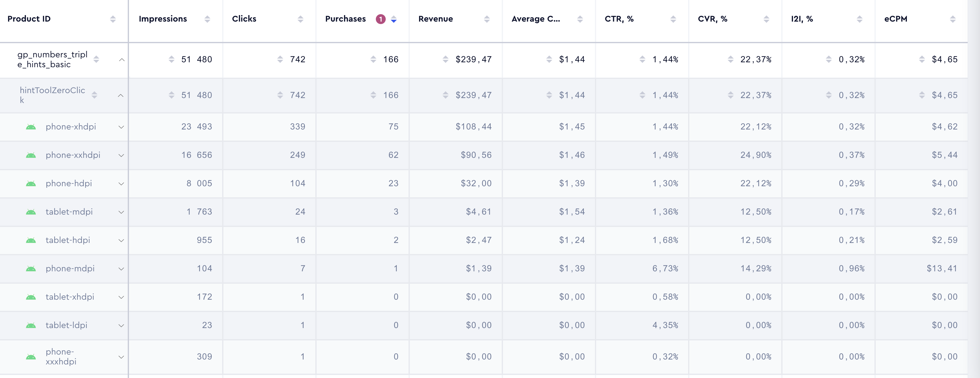
Task: Sort by Product ID column arrows
Action: pos(113,19)
